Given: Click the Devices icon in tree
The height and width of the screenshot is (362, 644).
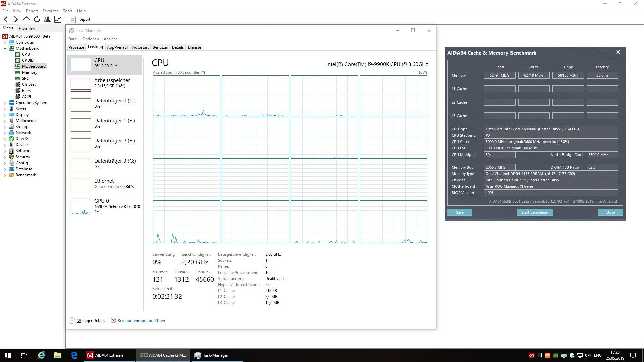Looking at the screenshot, I should tap(11, 145).
